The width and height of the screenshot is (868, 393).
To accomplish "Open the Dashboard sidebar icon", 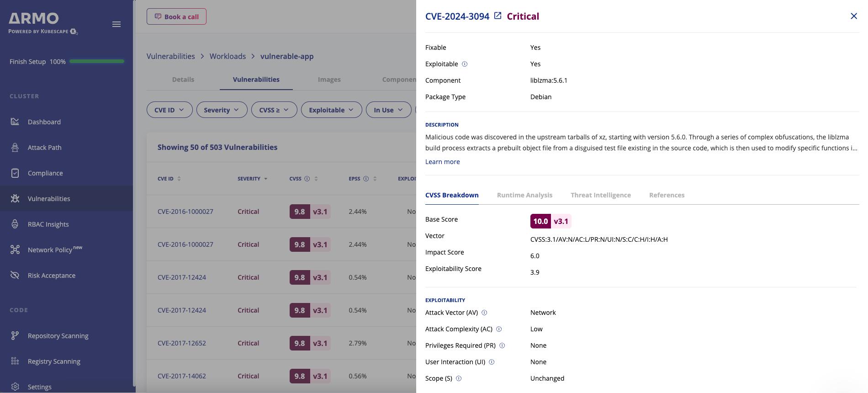I will tap(15, 122).
